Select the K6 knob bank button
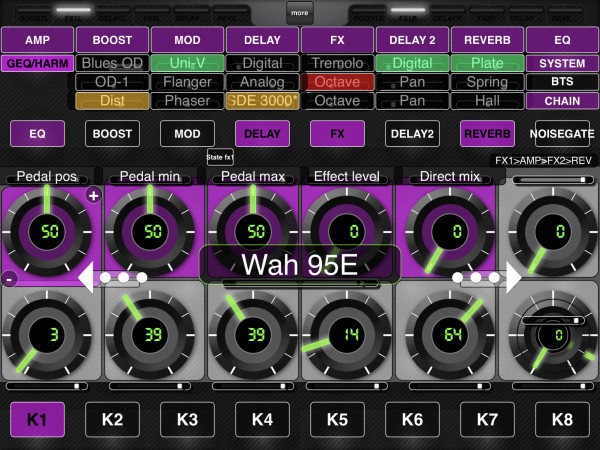Image resolution: width=600 pixels, height=450 pixels. point(412,419)
